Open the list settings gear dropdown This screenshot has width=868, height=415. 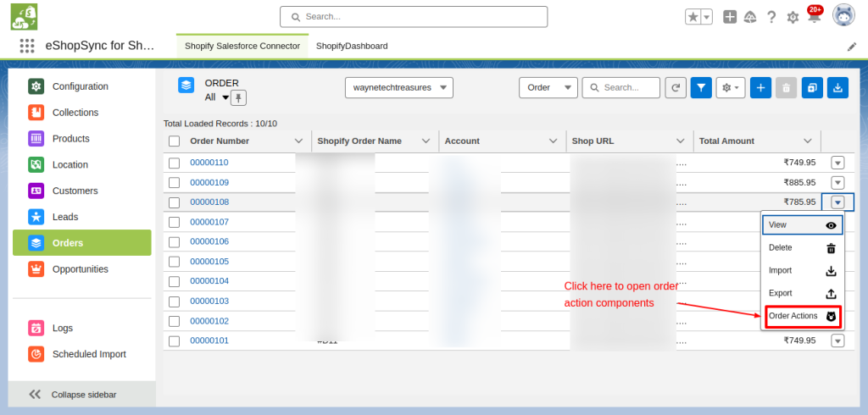coord(731,87)
